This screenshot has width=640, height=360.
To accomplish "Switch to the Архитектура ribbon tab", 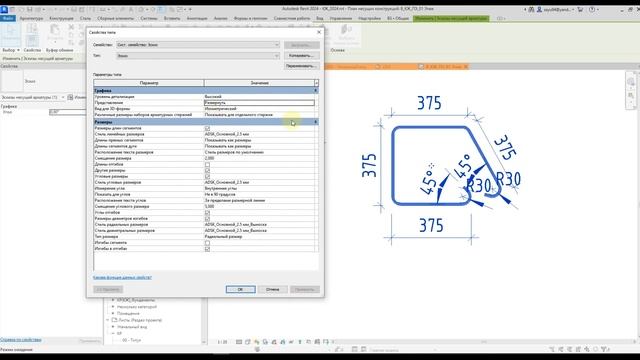I will pyautogui.click(x=31, y=18).
